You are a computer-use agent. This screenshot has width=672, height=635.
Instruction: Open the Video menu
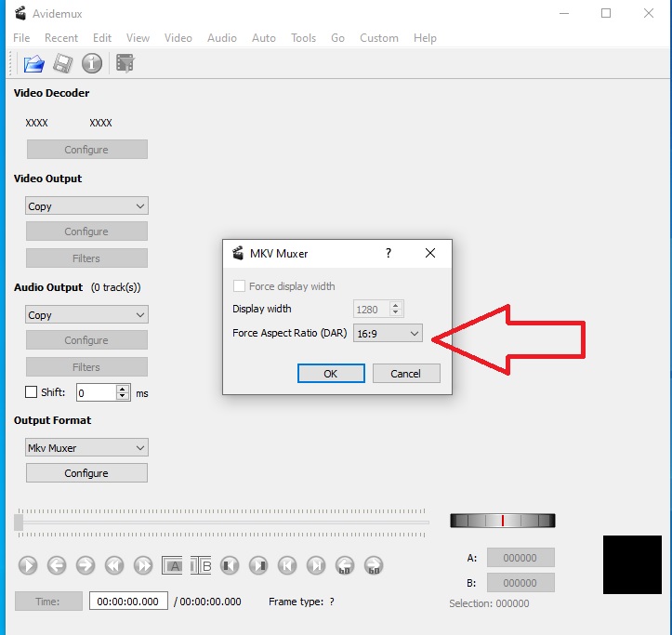point(178,38)
